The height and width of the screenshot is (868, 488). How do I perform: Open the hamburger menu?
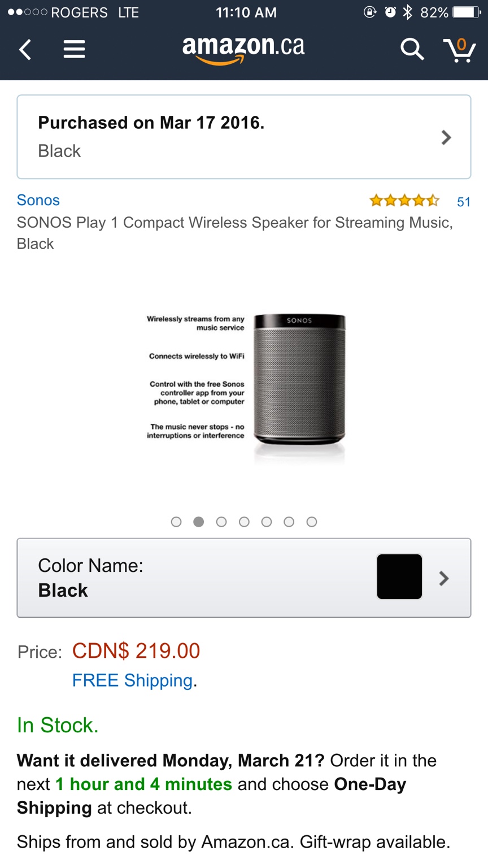[x=74, y=50]
